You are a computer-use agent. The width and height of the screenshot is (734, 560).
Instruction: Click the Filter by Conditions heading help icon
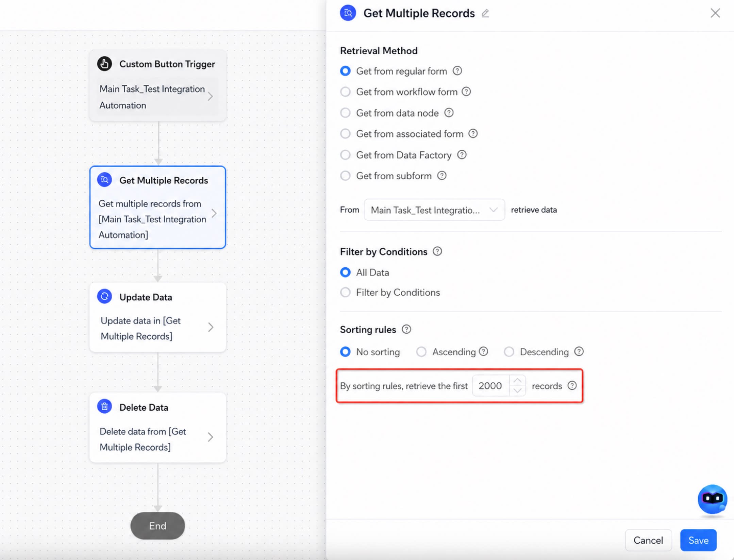[x=437, y=251]
